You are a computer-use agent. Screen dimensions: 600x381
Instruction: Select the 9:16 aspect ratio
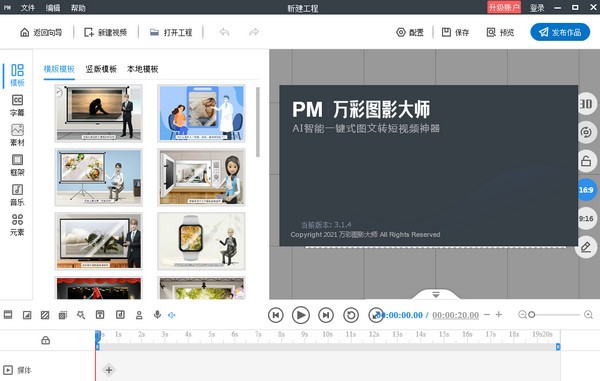click(x=586, y=218)
